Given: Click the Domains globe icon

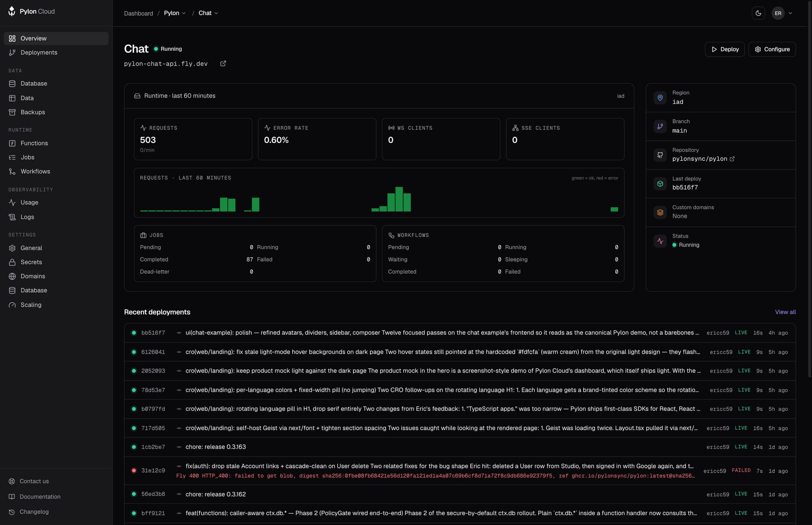Looking at the screenshot, I should (12, 276).
